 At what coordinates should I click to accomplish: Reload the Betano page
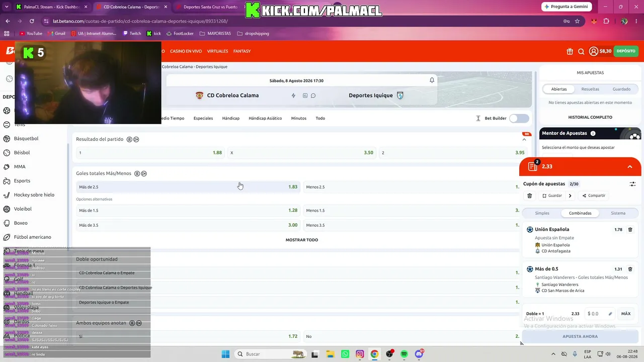(x=32, y=21)
